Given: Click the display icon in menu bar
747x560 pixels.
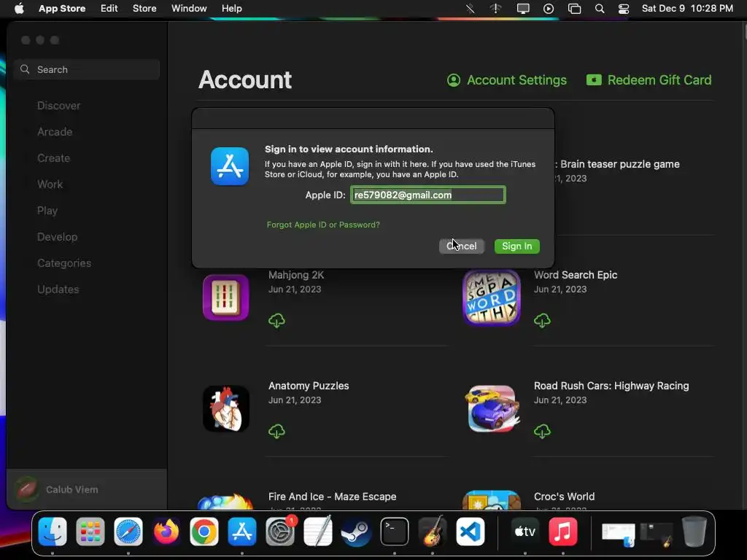Looking at the screenshot, I should coord(523,9).
